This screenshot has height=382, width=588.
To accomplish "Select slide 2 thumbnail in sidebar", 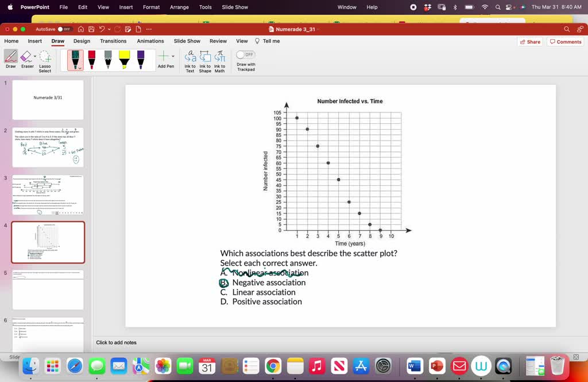I will 48,147.
